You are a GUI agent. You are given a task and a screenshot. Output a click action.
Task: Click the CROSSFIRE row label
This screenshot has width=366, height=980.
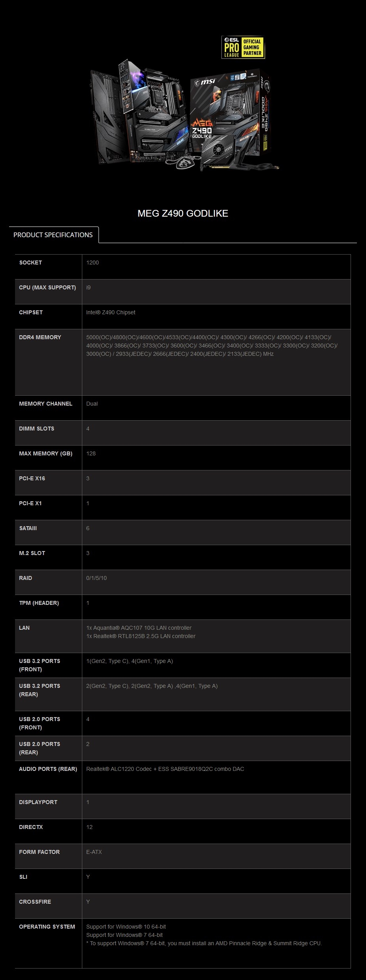coord(35,902)
